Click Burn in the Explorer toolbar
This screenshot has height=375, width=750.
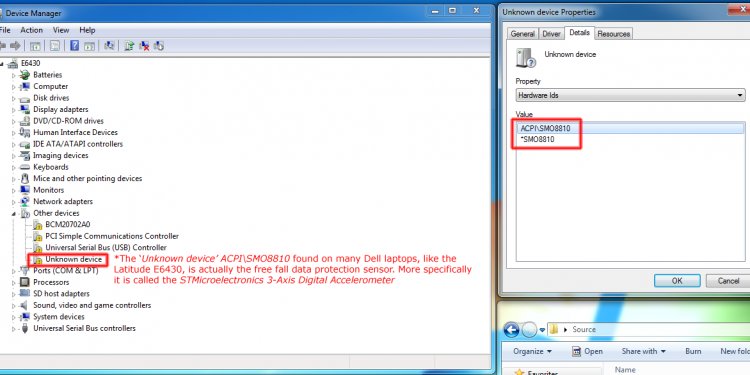(693, 351)
